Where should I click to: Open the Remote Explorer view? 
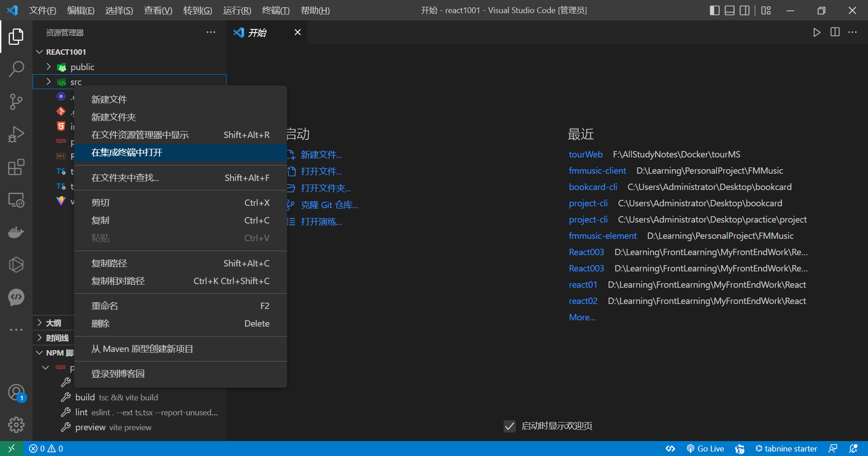[16, 199]
